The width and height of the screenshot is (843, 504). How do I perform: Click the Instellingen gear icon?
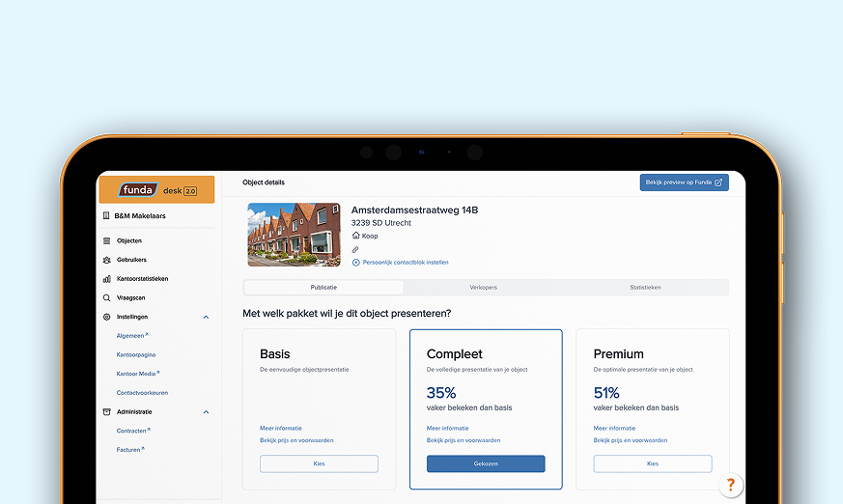pyautogui.click(x=106, y=317)
